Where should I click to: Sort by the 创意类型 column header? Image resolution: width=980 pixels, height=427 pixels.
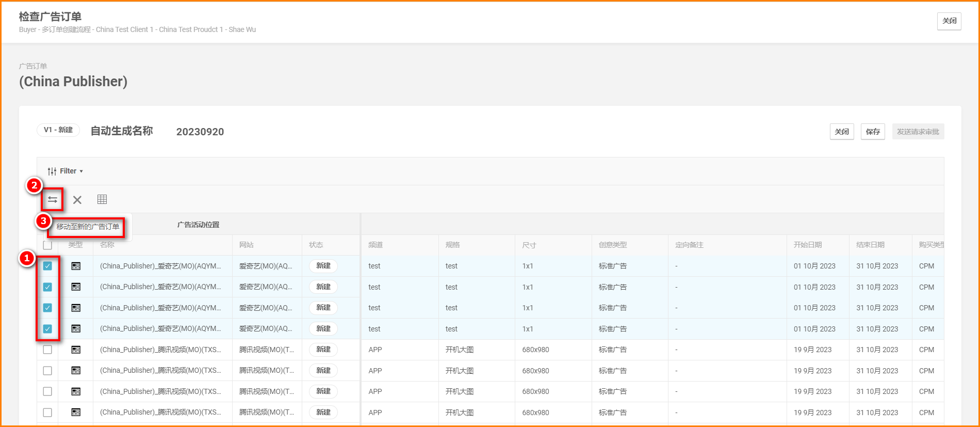tap(613, 245)
